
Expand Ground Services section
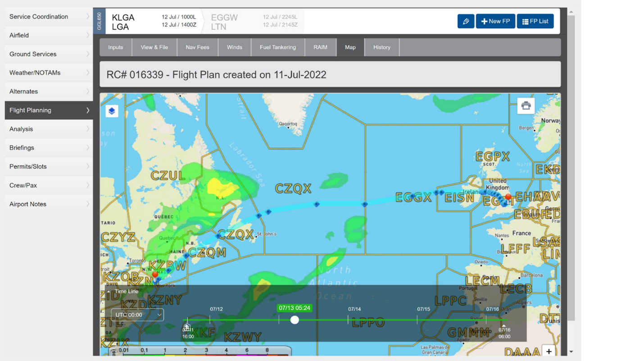[49, 54]
